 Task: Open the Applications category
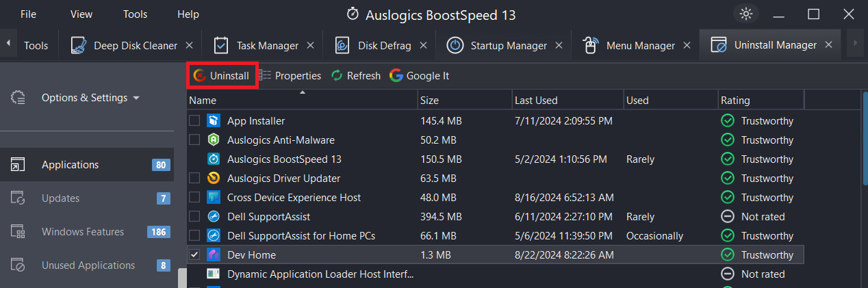click(87, 165)
